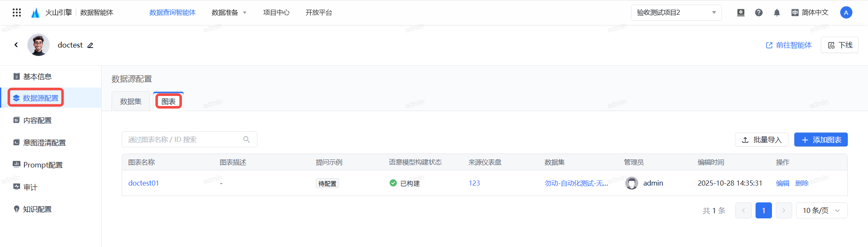868x247 pixels.
Task: Click the 编辑时间 column header
Action: click(x=711, y=162)
